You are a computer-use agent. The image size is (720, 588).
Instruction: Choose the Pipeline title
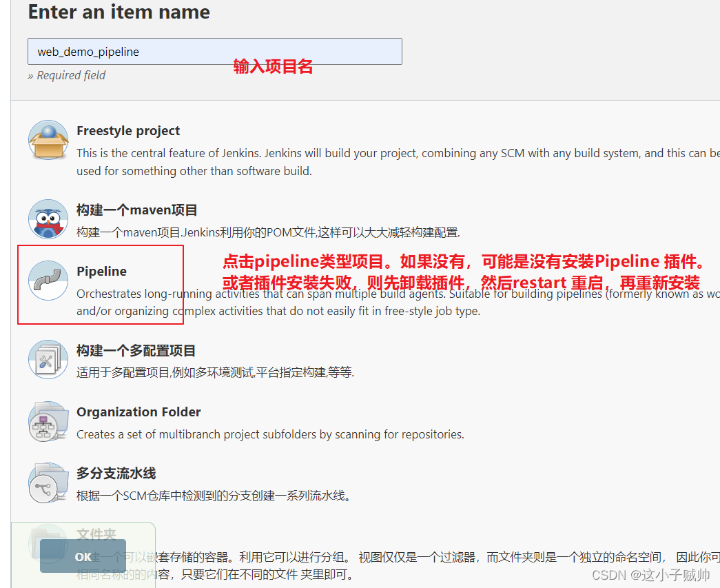(x=101, y=271)
